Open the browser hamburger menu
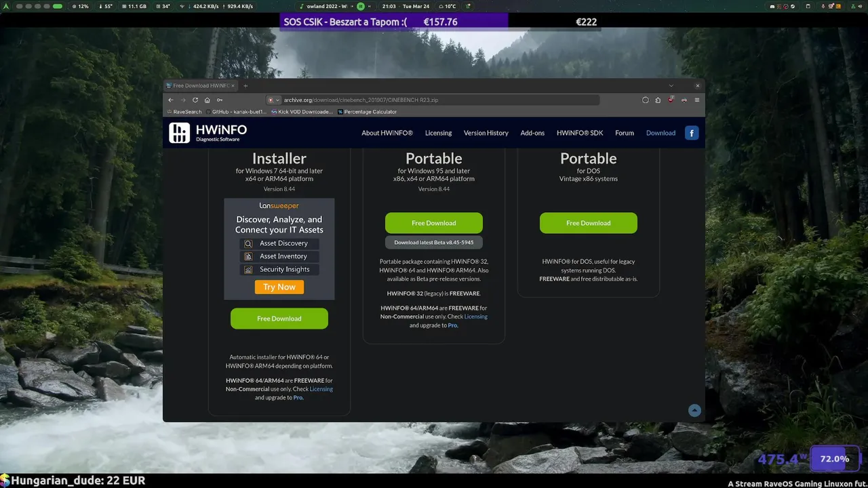Viewport: 868px width, 488px height. (697, 100)
